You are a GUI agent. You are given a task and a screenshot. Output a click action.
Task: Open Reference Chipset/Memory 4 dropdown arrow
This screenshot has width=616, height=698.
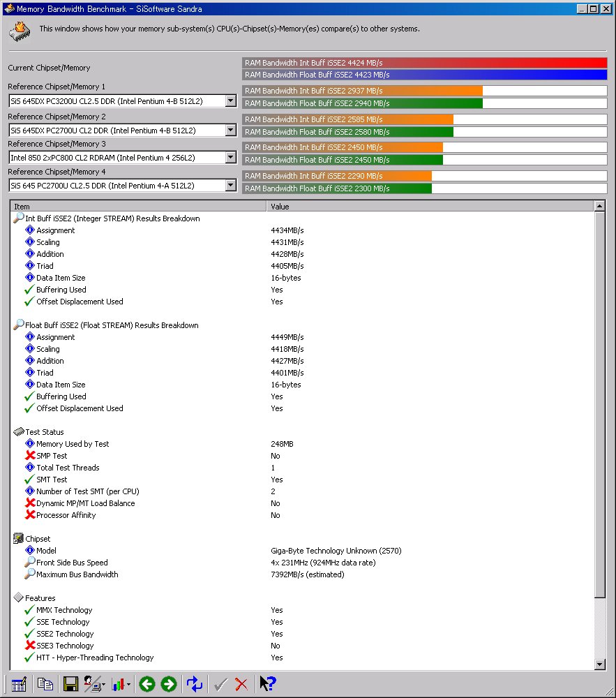pyautogui.click(x=230, y=186)
